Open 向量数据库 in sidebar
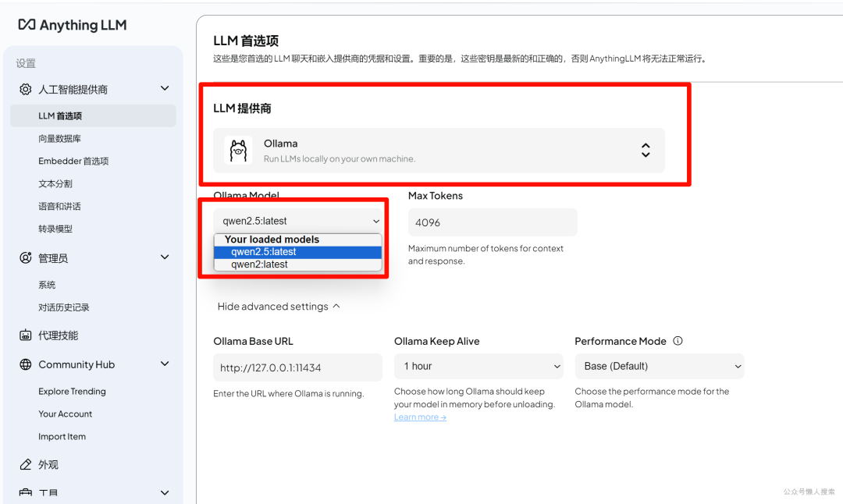The height and width of the screenshot is (504, 843). [x=59, y=139]
